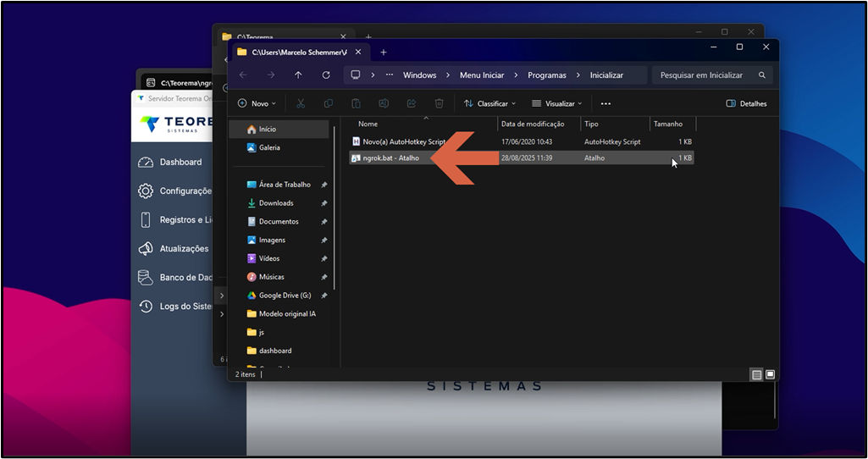This screenshot has height=459, width=868.
Task: Close the C:\Users\Marcelo Schemmer tab
Action: (x=358, y=52)
